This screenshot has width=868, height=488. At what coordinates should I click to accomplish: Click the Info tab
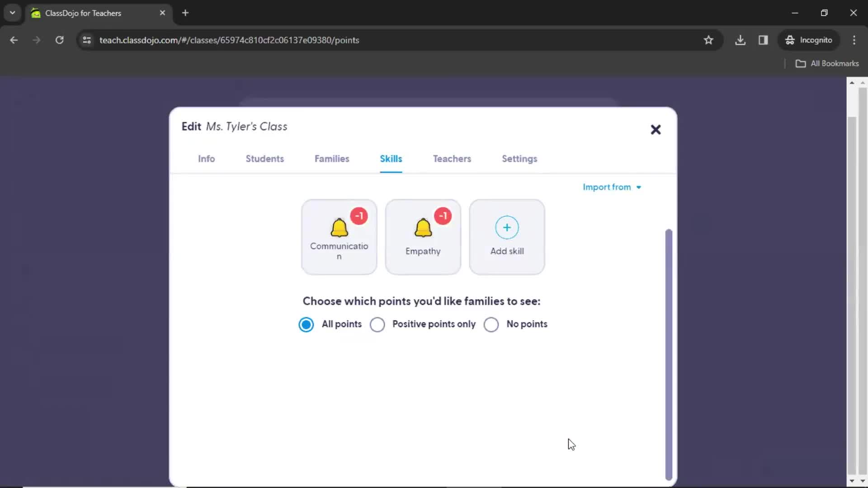(x=206, y=159)
